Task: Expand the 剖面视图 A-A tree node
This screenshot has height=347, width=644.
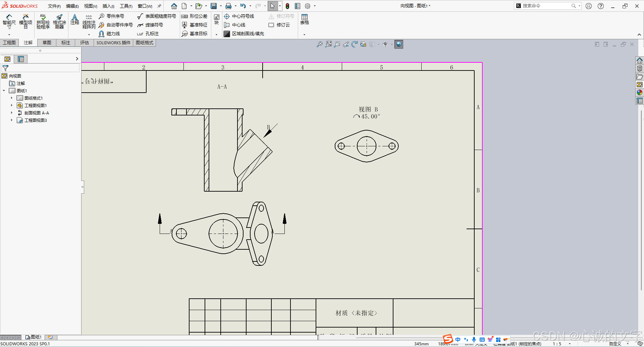Action: pos(11,113)
